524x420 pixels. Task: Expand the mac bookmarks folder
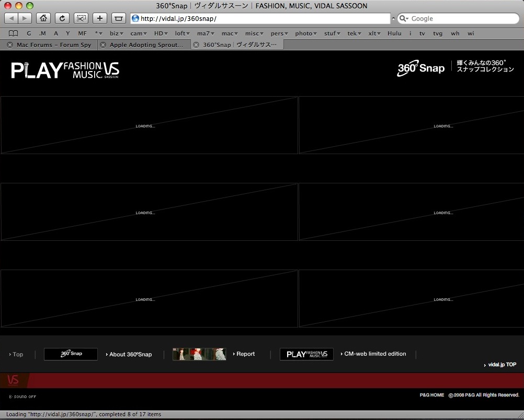point(230,33)
